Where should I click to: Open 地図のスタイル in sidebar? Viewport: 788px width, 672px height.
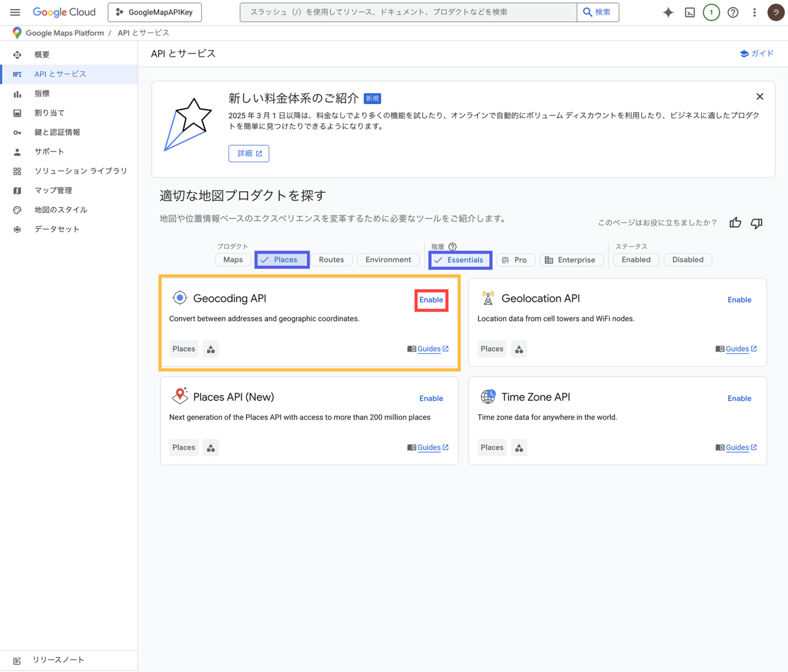[69, 210]
